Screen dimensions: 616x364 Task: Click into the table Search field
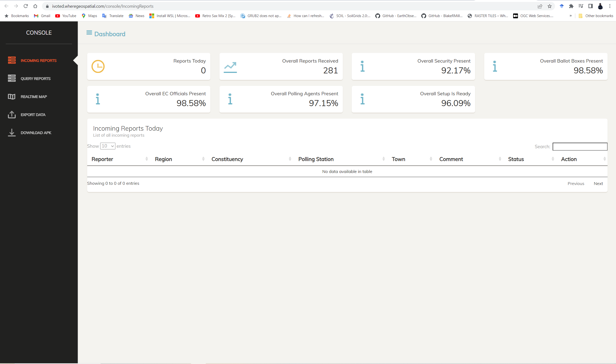[580, 147]
